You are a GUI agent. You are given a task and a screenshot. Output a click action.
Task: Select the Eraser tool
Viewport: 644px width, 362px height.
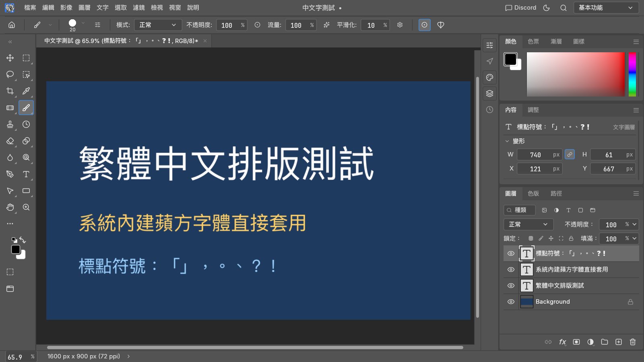point(10,141)
